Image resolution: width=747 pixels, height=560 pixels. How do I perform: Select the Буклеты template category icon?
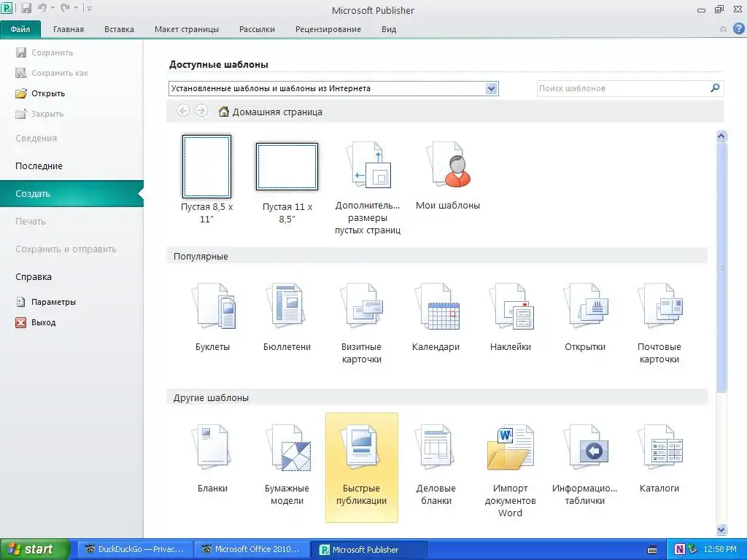(213, 307)
